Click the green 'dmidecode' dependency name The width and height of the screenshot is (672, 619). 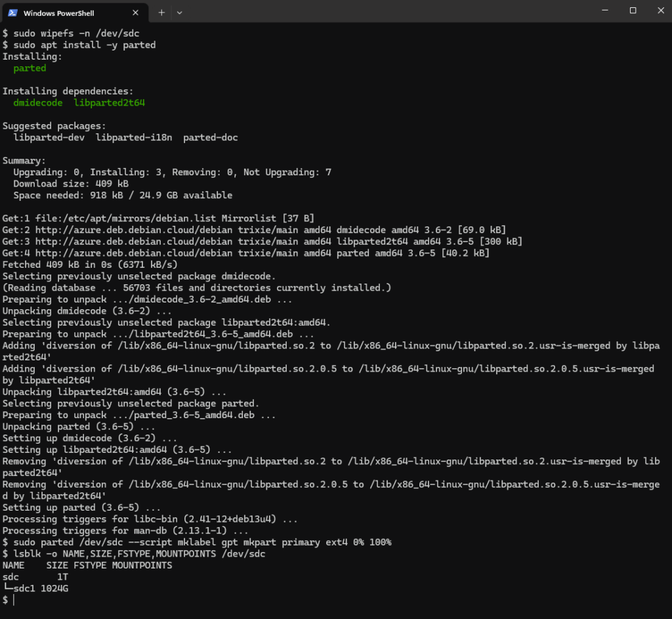click(x=37, y=103)
